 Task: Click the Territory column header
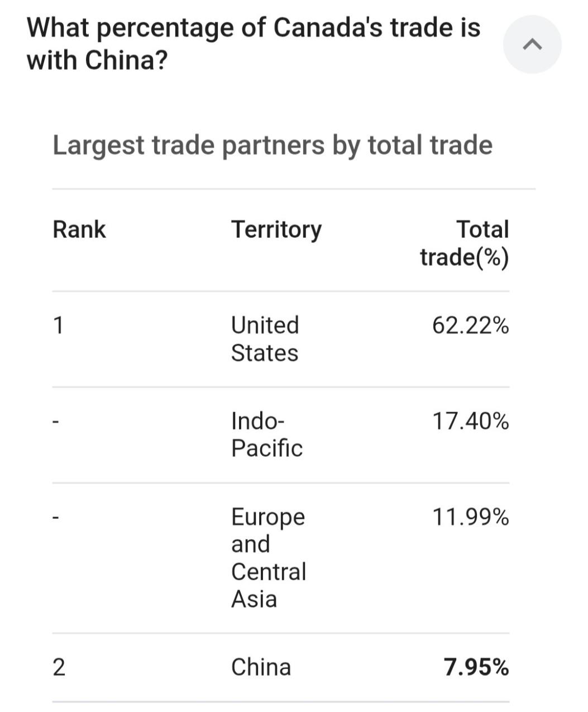coord(276,230)
